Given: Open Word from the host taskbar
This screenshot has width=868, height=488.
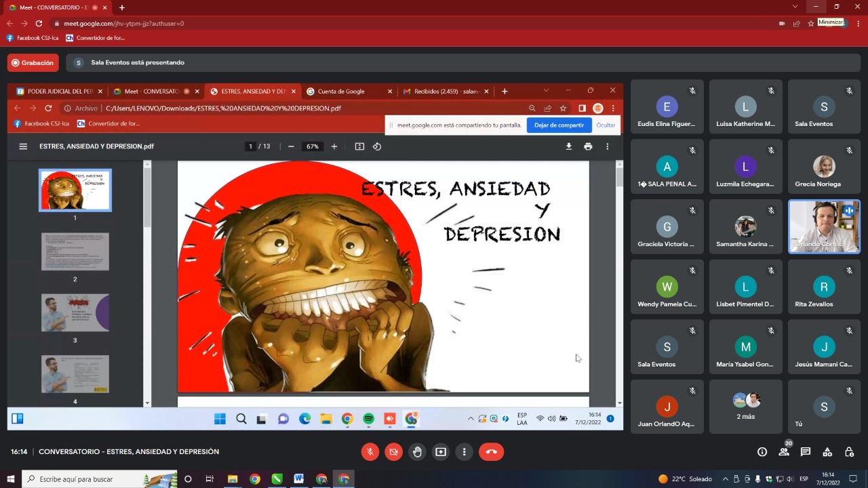Looking at the screenshot, I should pyautogui.click(x=299, y=479).
